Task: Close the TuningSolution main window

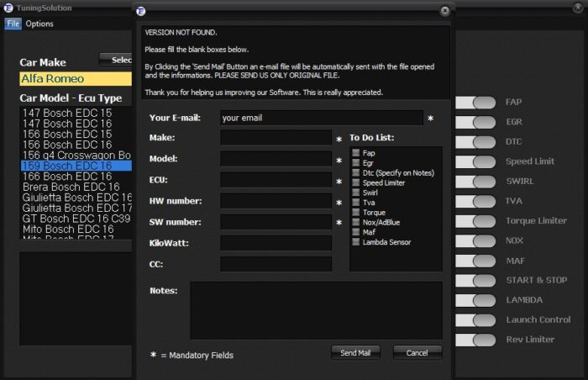Action: 578,8
